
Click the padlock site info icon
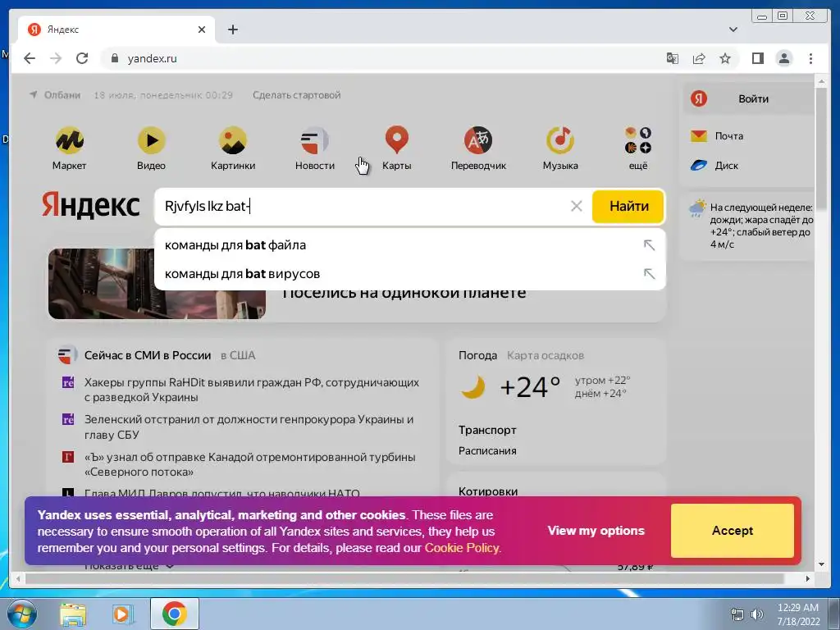(x=114, y=58)
